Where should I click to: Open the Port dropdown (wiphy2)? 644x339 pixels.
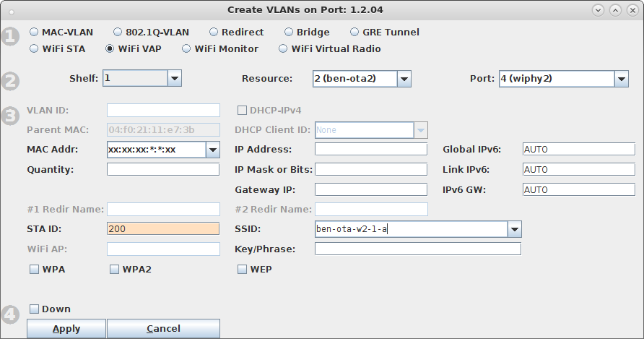click(621, 78)
